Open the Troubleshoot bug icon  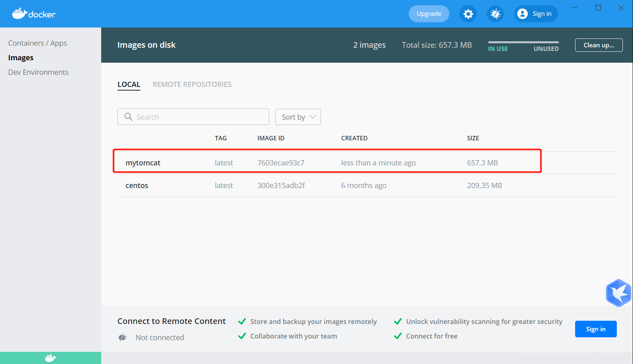495,14
